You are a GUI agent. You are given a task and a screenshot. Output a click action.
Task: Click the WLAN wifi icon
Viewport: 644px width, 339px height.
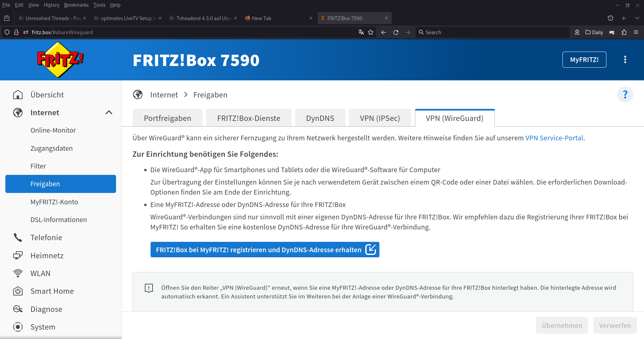[18, 273]
